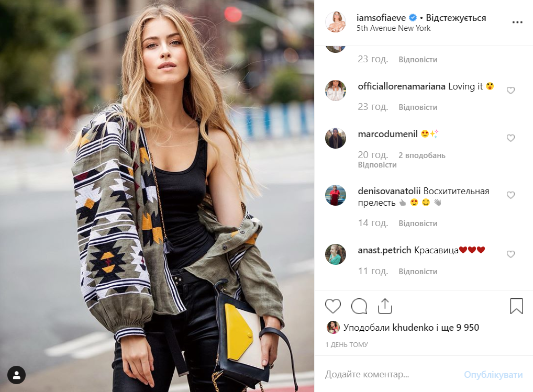Open the three-dots more options menu
This screenshot has width=533, height=392.
pos(517,23)
